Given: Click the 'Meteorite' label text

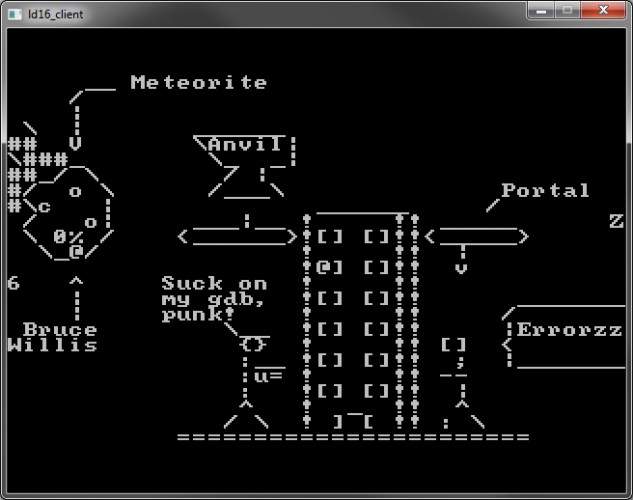Looking at the screenshot, I should (198, 82).
